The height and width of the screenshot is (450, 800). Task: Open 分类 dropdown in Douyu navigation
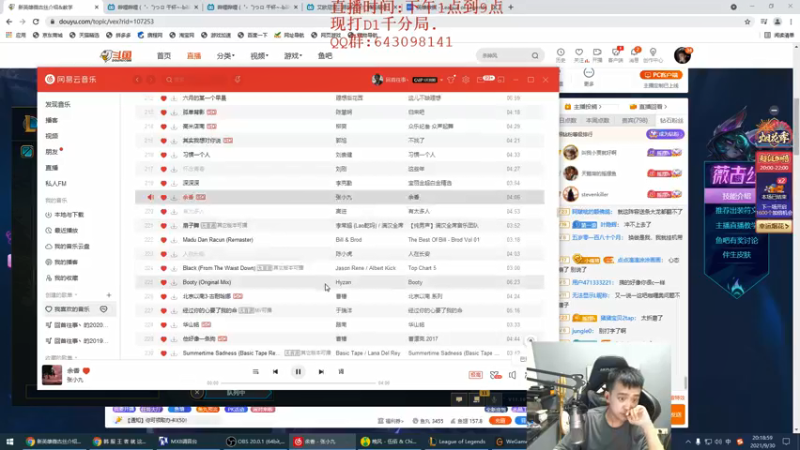click(x=226, y=56)
